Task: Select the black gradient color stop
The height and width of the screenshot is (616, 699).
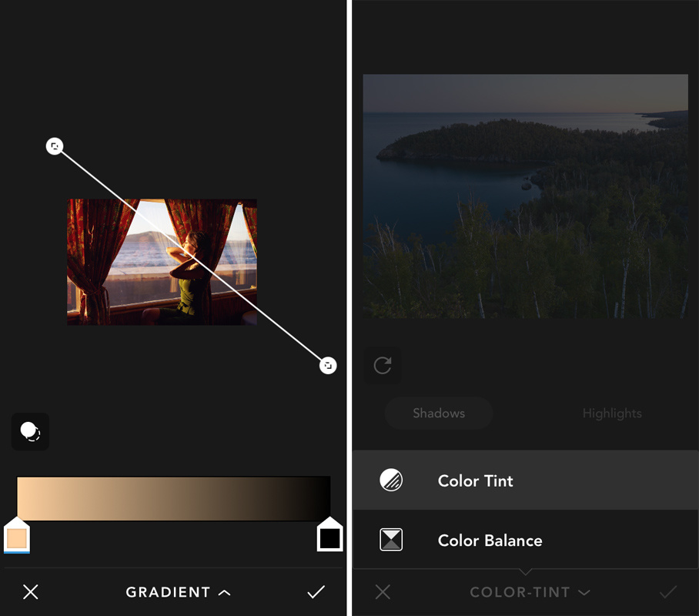Action: pos(330,534)
